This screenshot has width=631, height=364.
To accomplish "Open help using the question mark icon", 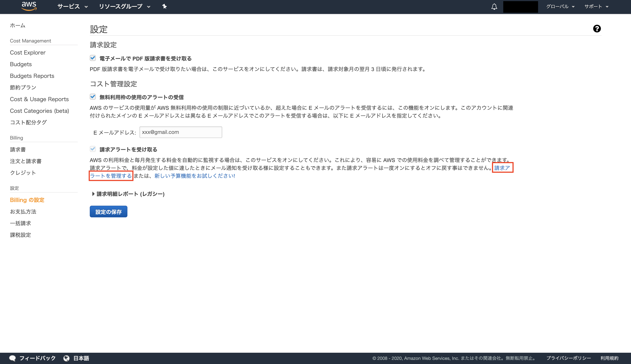I will 597,29.
